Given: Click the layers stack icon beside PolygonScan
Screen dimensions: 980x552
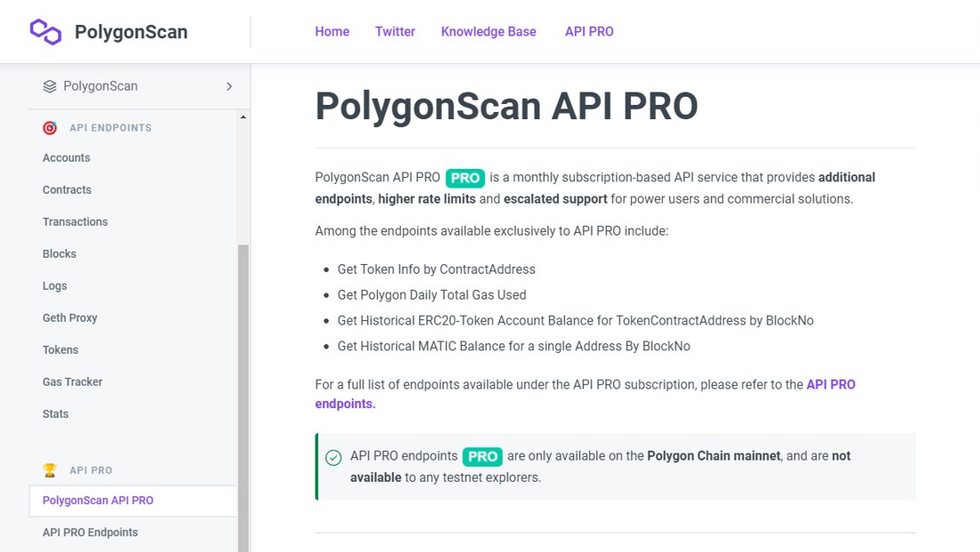Looking at the screenshot, I should 50,86.
